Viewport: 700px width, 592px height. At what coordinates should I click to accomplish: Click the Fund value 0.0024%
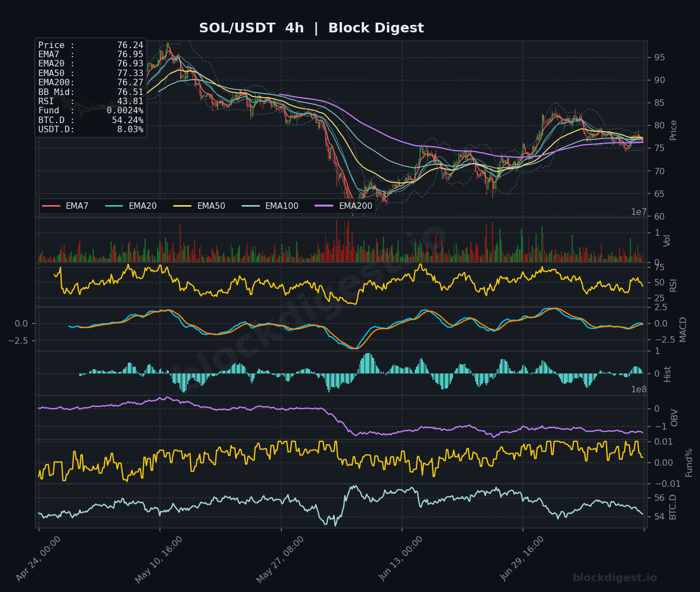(x=125, y=111)
